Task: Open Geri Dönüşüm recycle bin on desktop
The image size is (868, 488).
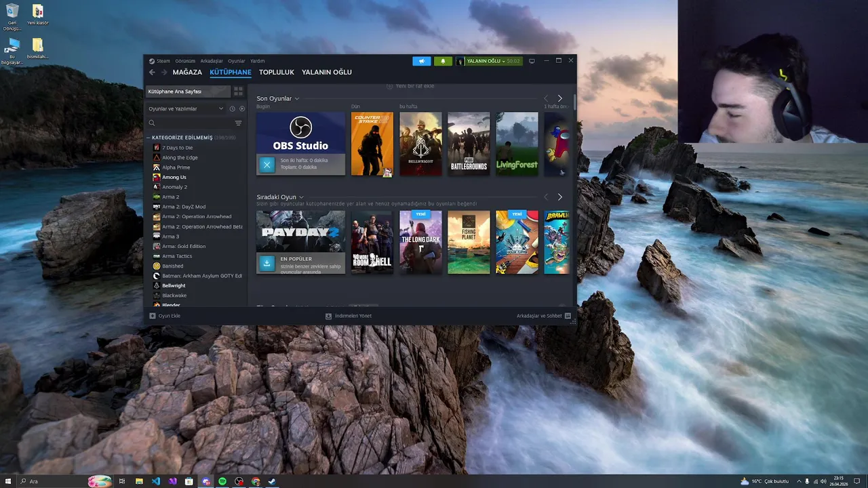Action: point(12,17)
